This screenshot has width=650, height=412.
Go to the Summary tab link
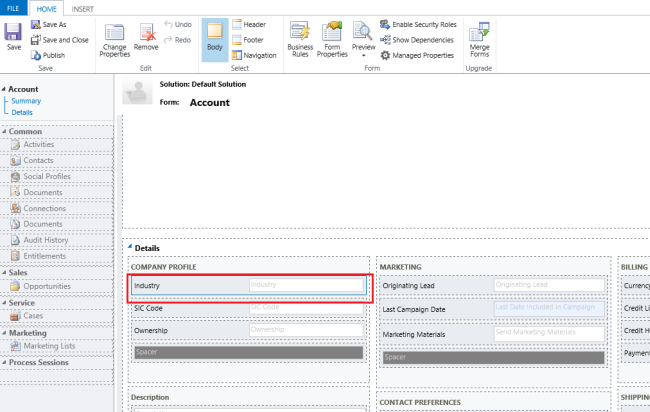tap(26, 101)
